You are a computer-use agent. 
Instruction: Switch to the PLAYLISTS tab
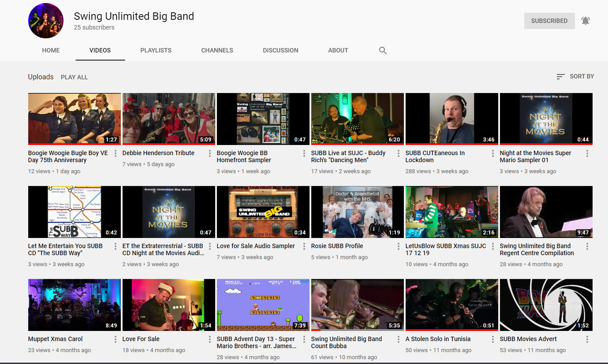pos(156,50)
